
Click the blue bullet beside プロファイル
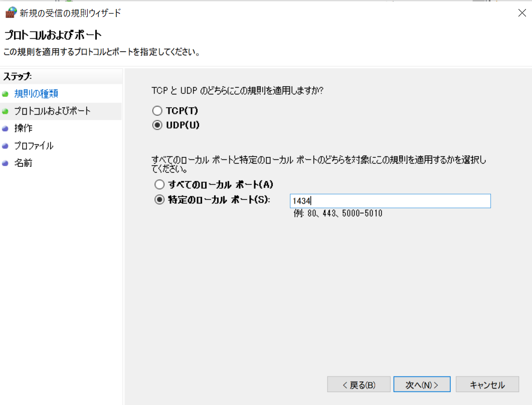[5, 146]
